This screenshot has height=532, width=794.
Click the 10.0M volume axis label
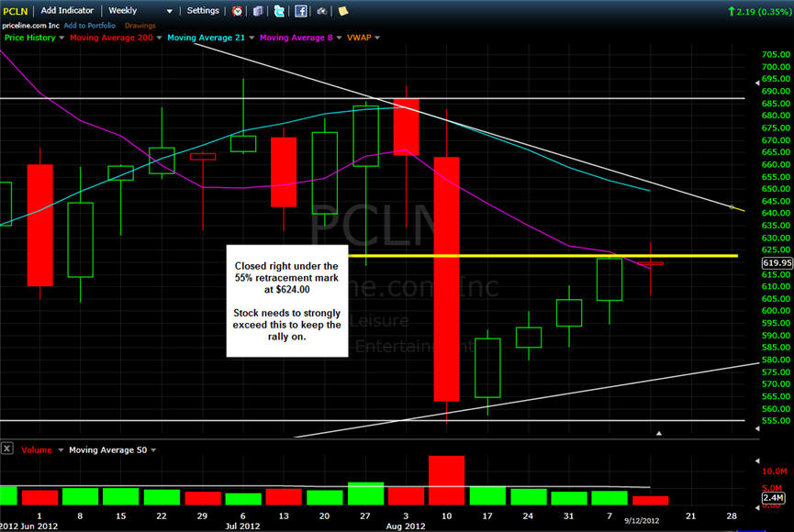click(x=775, y=471)
